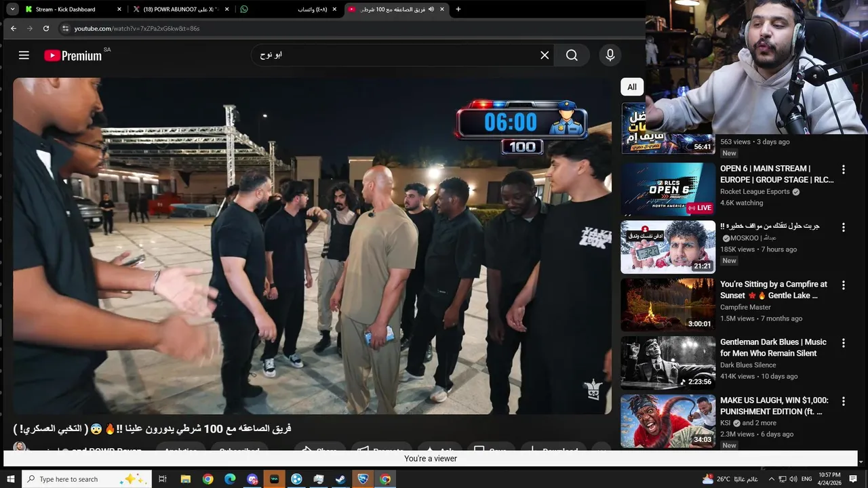
Task: Open options for Gentleman Dark Blues
Action: click(x=844, y=343)
